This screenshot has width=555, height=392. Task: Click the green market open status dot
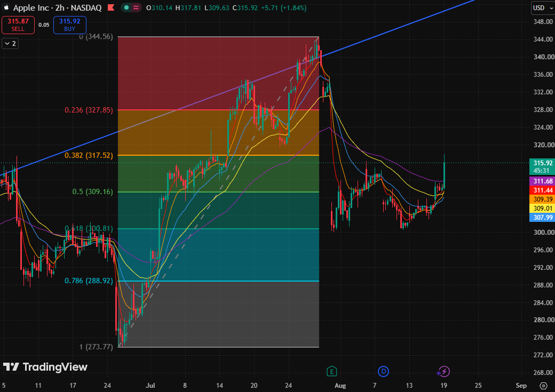[x=126, y=7]
